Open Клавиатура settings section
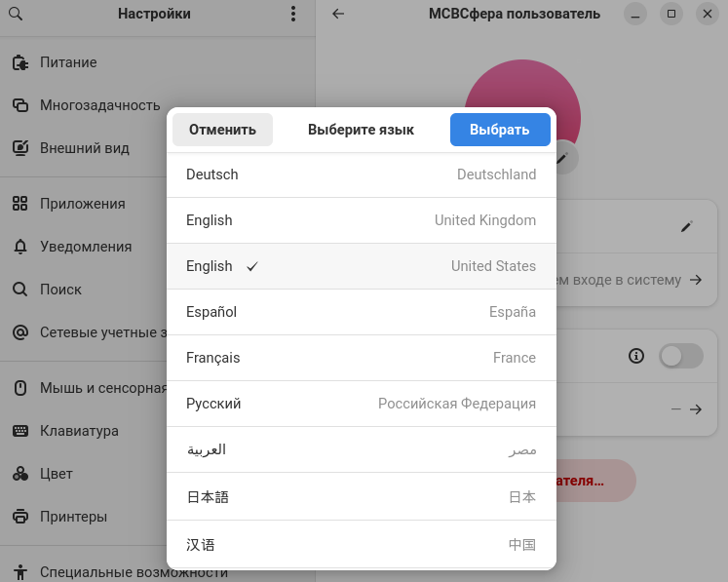The image size is (728, 582). tap(158, 431)
